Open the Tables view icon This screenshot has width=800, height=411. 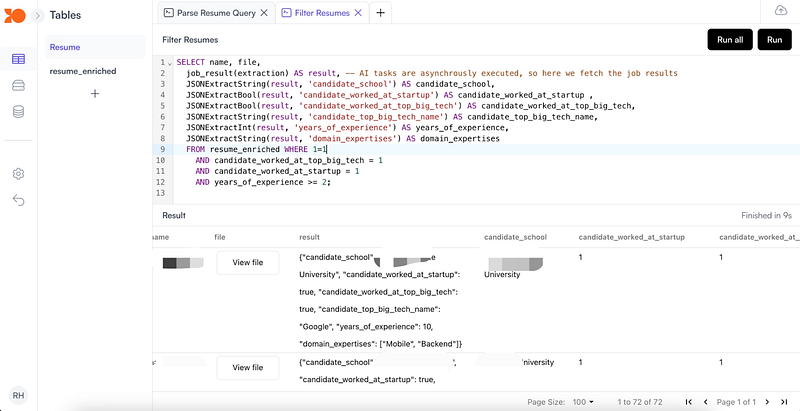pyautogui.click(x=18, y=59)
